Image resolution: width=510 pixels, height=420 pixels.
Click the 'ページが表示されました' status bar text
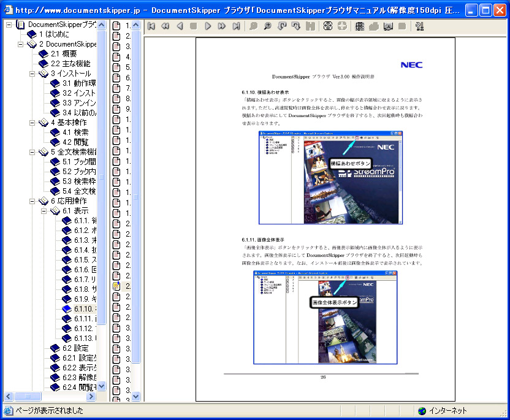(50, 411)
